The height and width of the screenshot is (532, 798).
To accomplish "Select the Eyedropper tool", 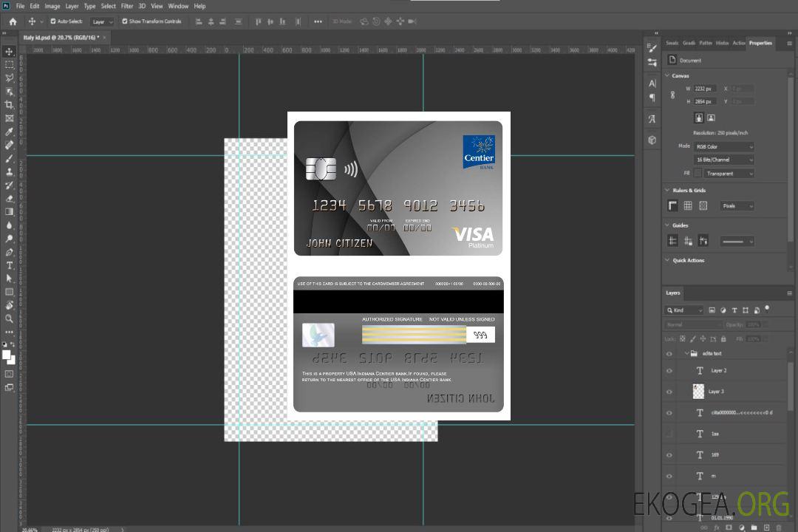I will 9,132.
